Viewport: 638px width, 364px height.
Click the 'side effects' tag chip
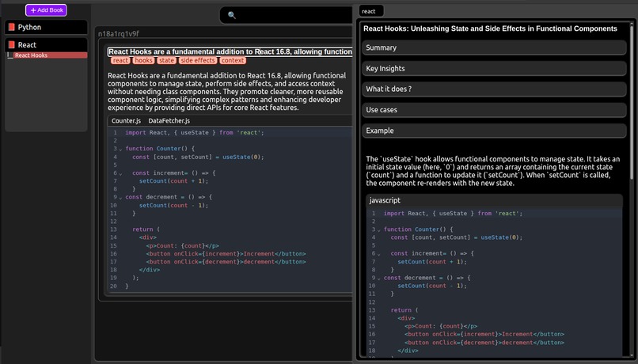(x=197, y=60)
